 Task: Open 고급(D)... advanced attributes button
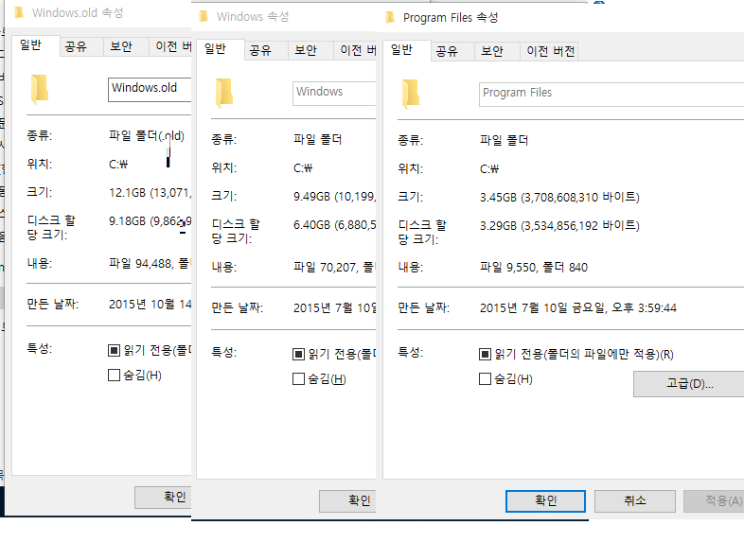point(689,384)
